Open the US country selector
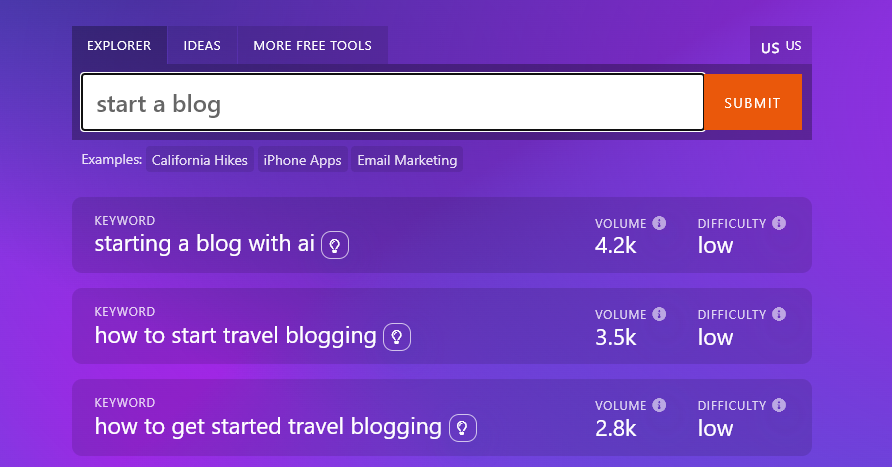 [781, 46]
